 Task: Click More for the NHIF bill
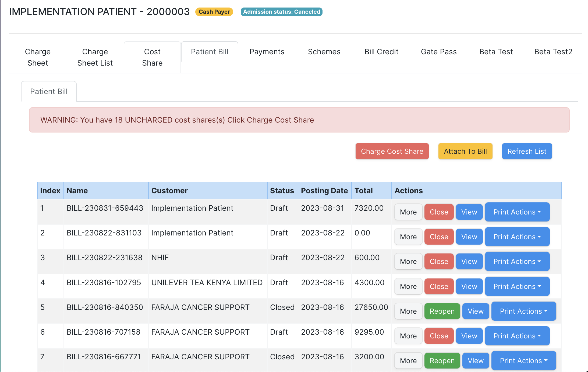(408, 262)
